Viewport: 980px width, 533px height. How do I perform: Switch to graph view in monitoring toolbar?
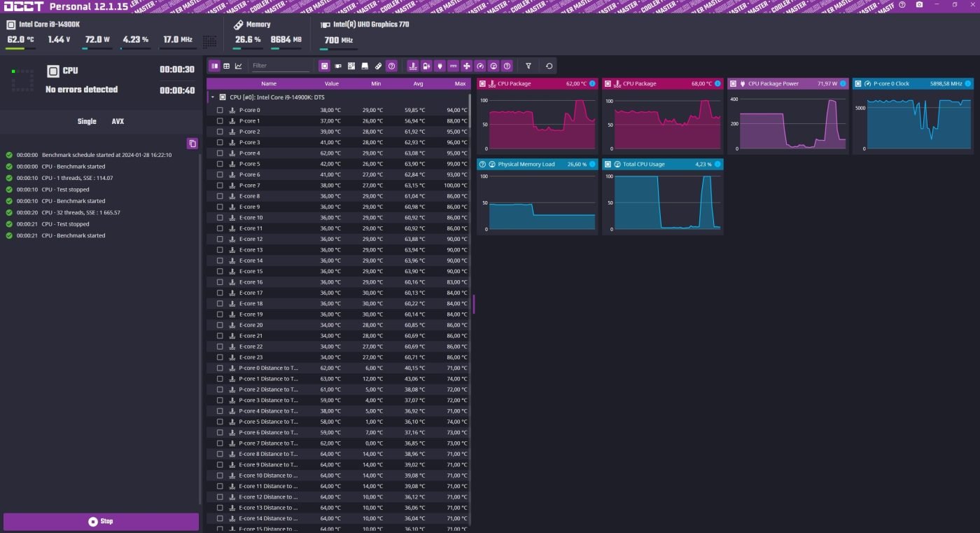pyautogui.click(x=239, y=66)
